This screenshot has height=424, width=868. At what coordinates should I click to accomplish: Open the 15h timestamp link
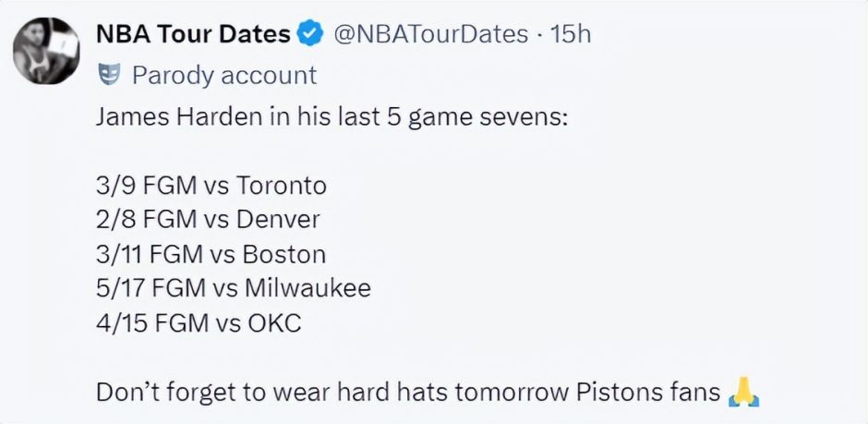[571, 34]
